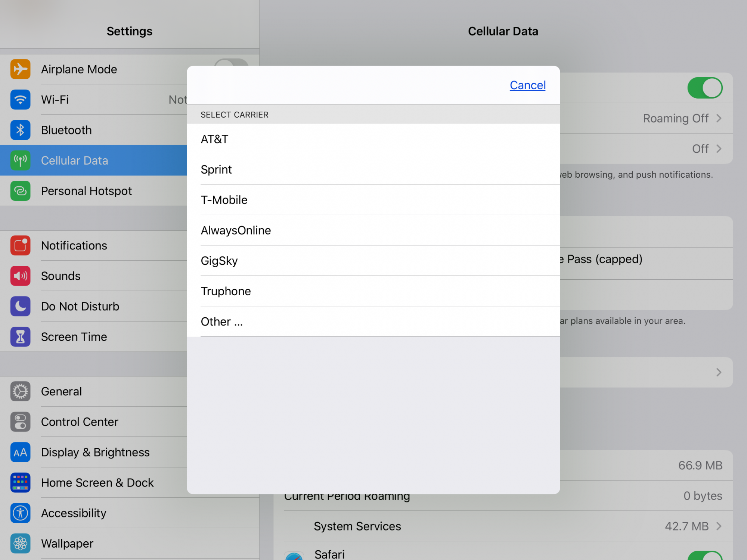Viewport: 747px width, 560px height.
Task: Tap the Cellular Data antenna icon
Action: [x=20, y=161]
